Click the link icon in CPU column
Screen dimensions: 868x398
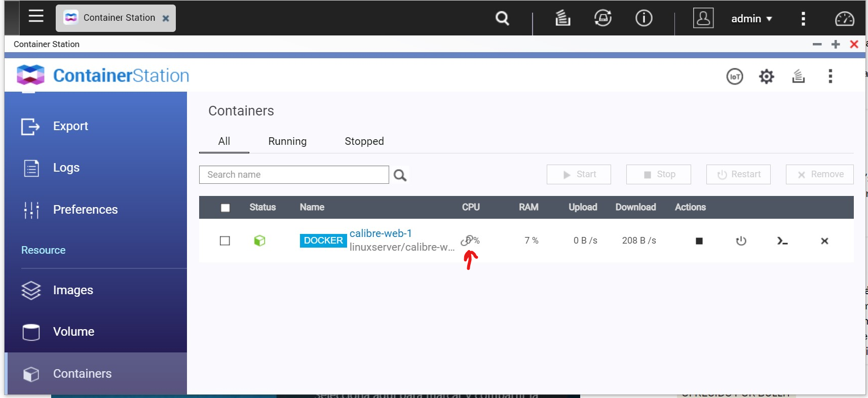coord(467,241)
